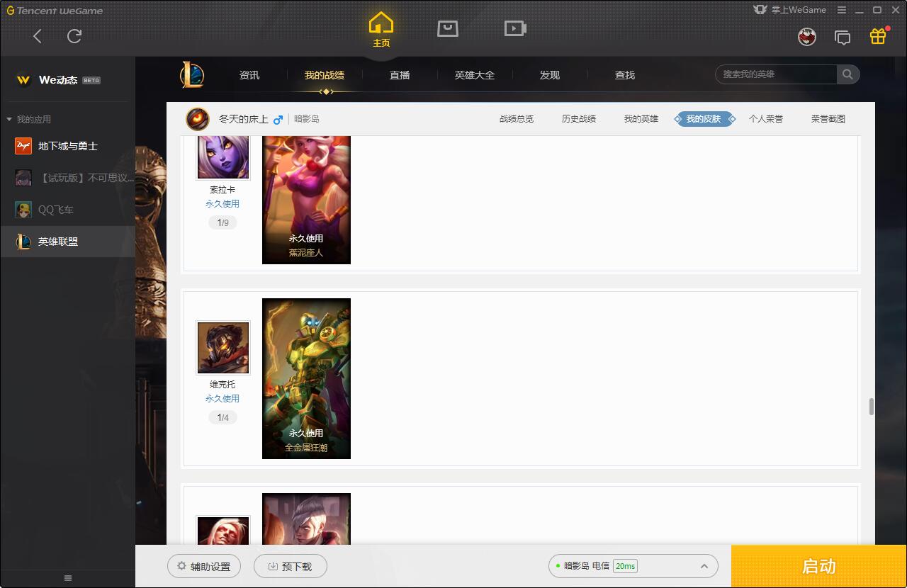Open We动态 in the sidebar

click(x=58, y=80)
